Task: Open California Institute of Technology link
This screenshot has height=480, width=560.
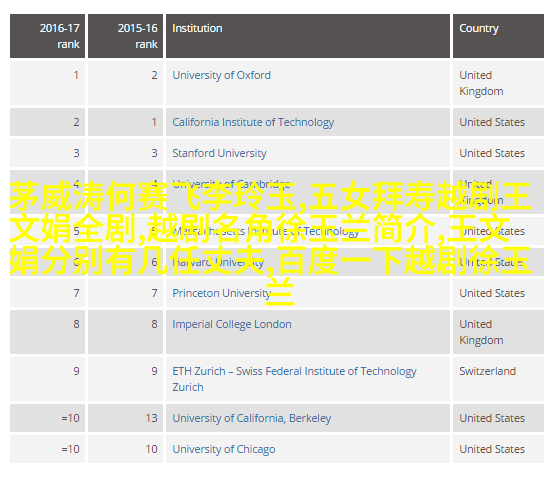Action: tap(253, 122)
